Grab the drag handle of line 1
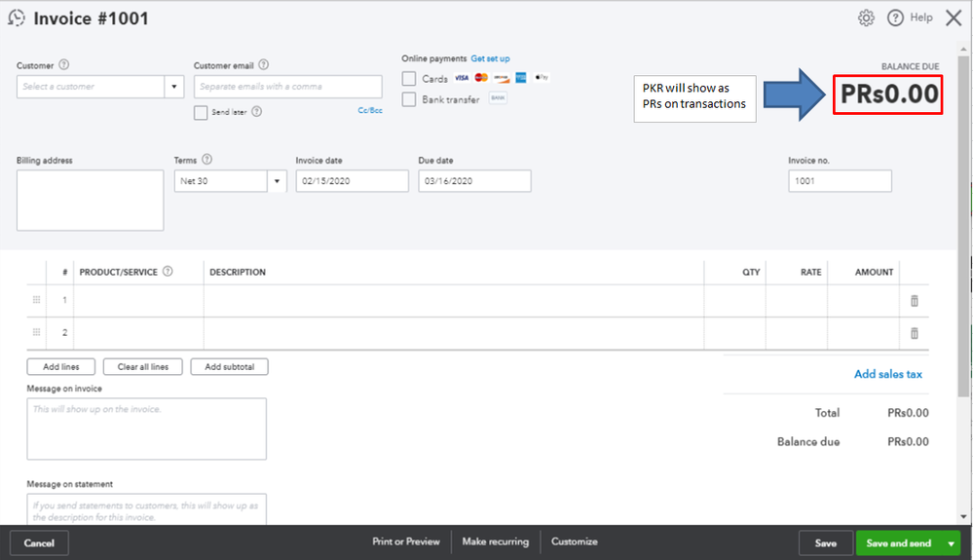973x560 pixels. pos(37,300)
